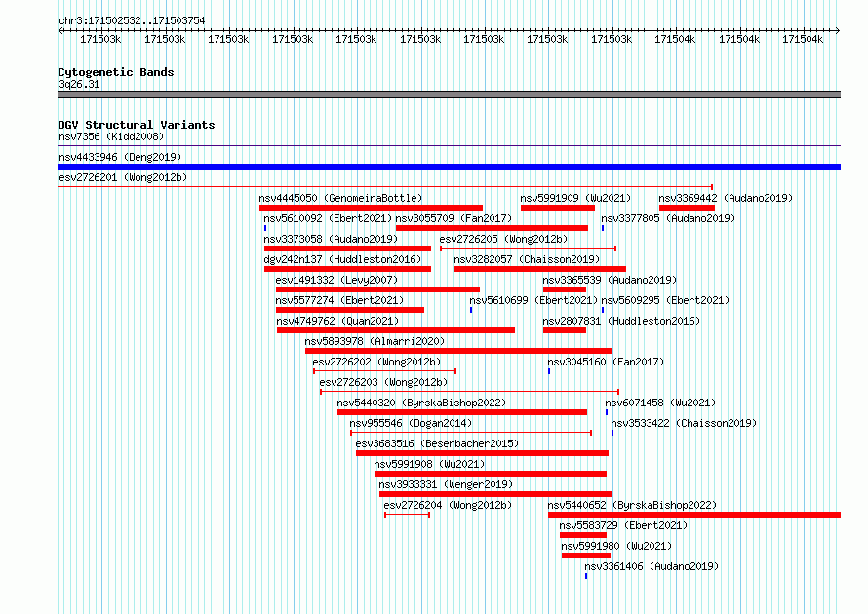Select nsv3369442 (Audano2019) label
The width and height of the screenshot is (868, 614).
pyautogui.click(x=726, y=198)
